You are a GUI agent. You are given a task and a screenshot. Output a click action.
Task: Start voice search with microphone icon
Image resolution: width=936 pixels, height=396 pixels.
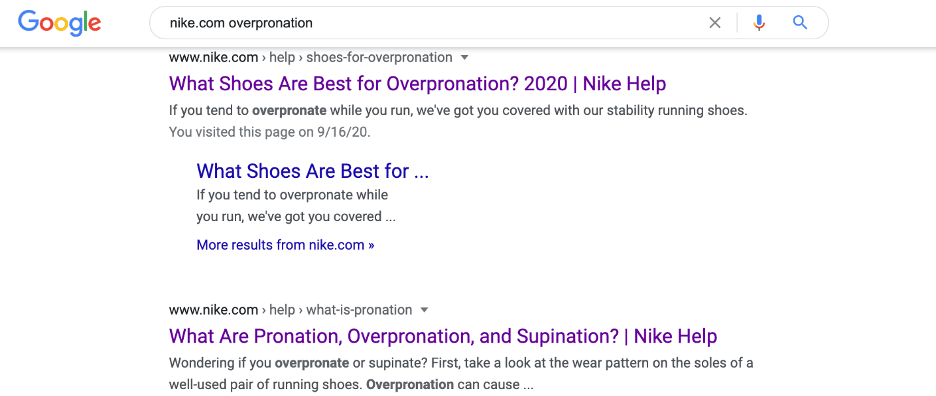[759, 23]
